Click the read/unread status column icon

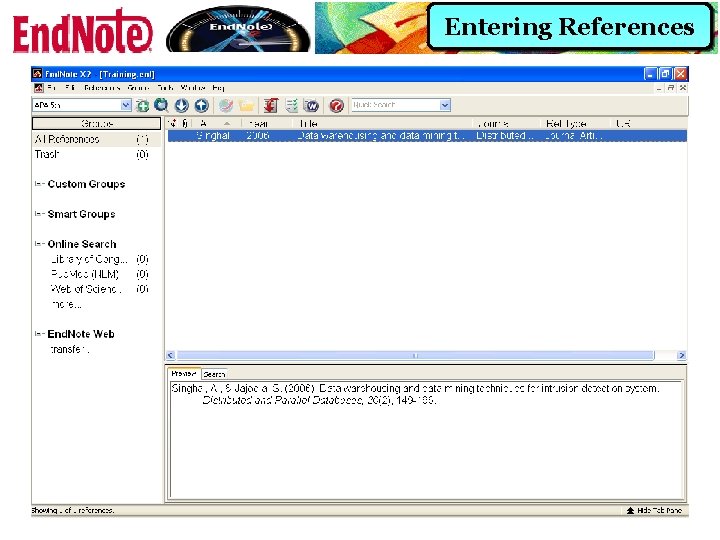click(173, 123)
